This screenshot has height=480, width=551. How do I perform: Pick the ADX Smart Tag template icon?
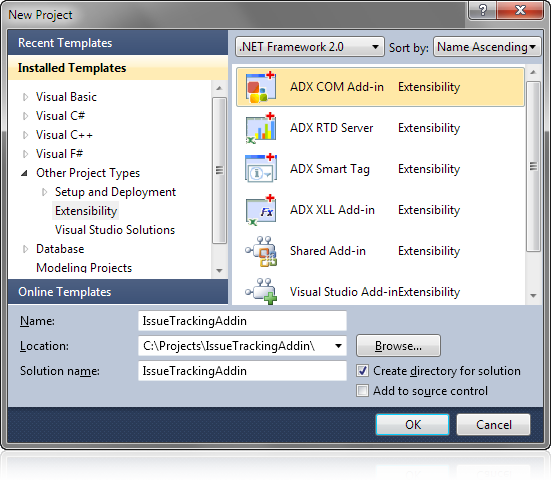pyautogui.click(x=261, y=169)
